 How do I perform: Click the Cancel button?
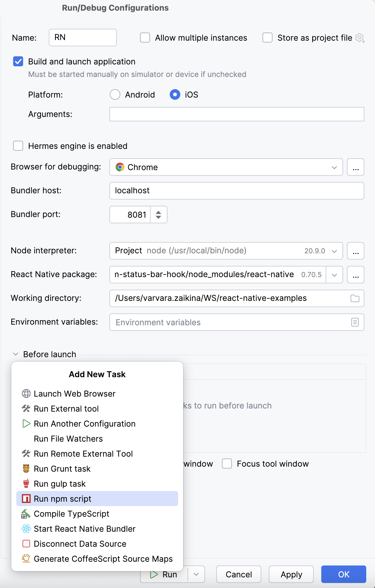pyautogui.click(x=239, y=574)
